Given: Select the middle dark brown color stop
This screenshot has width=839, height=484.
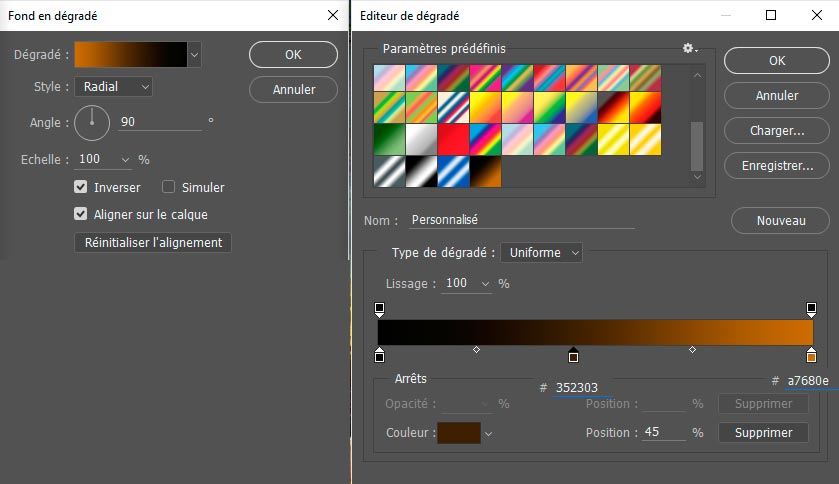Looking at the screenshot, I should (573, 355).
